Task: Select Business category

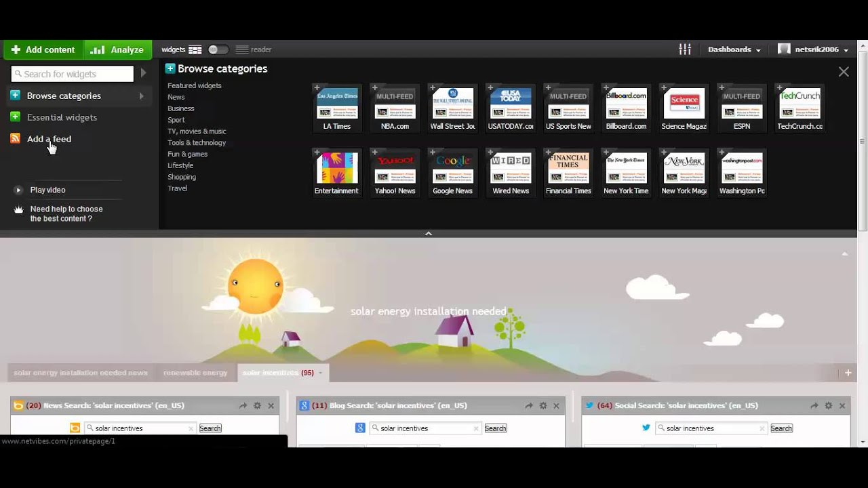Action: 181,108
